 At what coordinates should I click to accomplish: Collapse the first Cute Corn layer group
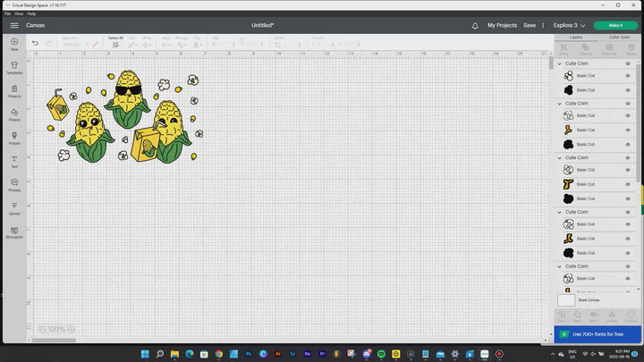point(560,64)
